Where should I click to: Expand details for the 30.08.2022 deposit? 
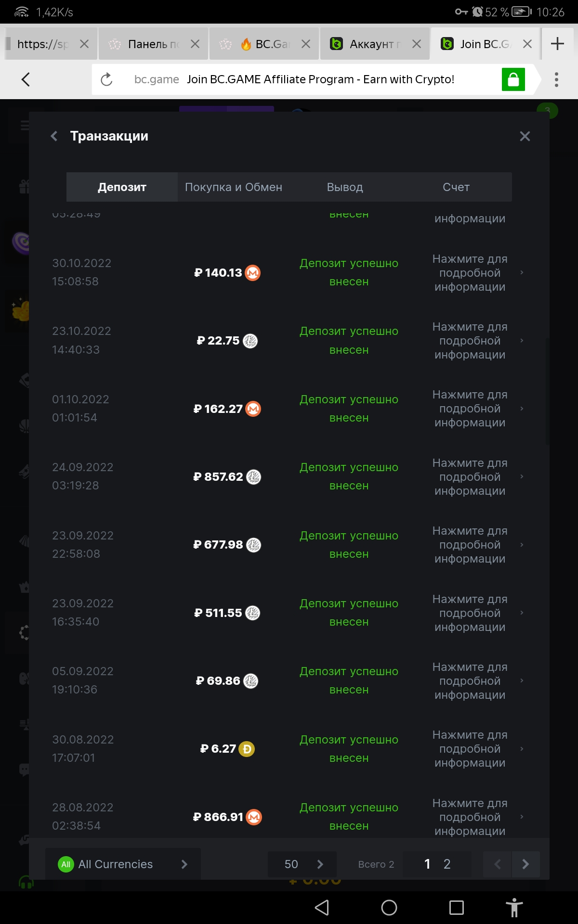click(476, 749)
